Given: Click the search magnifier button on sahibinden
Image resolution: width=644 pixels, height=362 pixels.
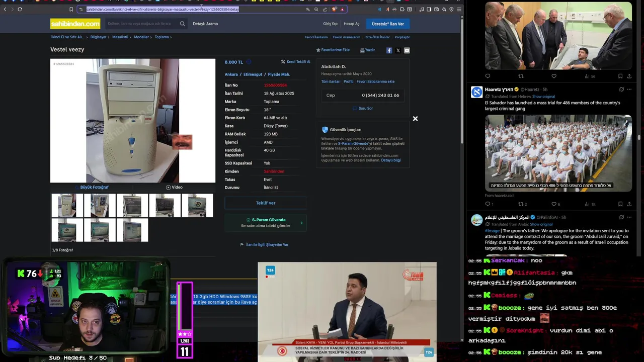Looking at the screenshot, I should point(182,24).
